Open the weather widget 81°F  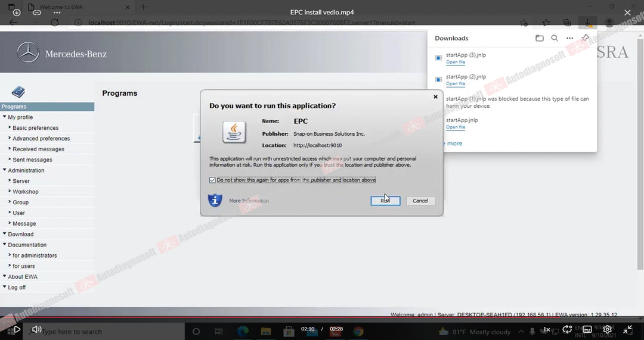click(x=475, y=332)
